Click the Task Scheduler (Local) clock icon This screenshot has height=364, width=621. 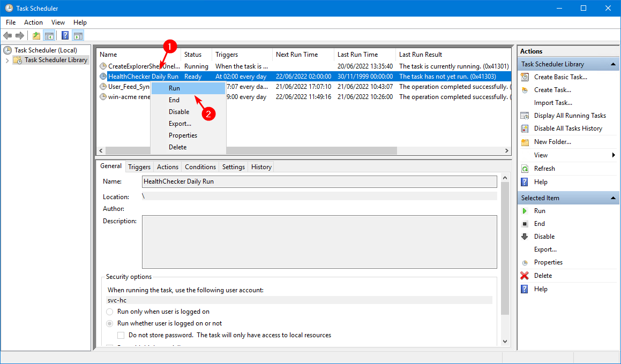click(x=8, y=50)
